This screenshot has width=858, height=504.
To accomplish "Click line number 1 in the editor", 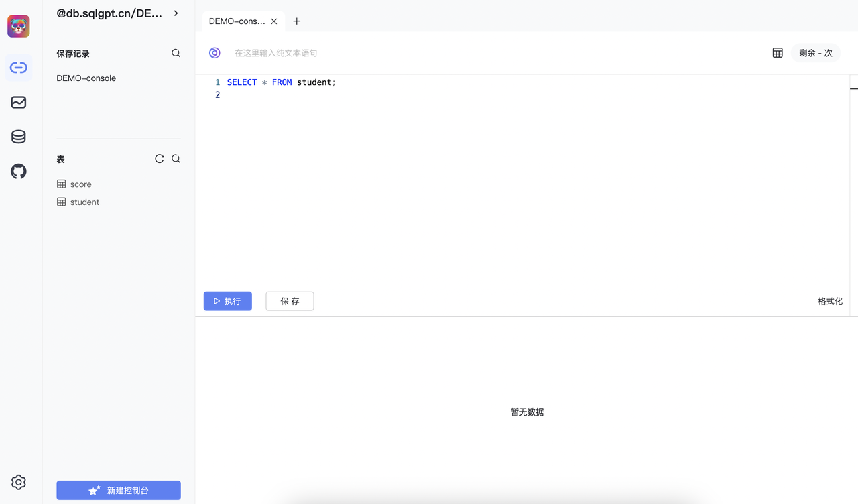I will (217, 82).
